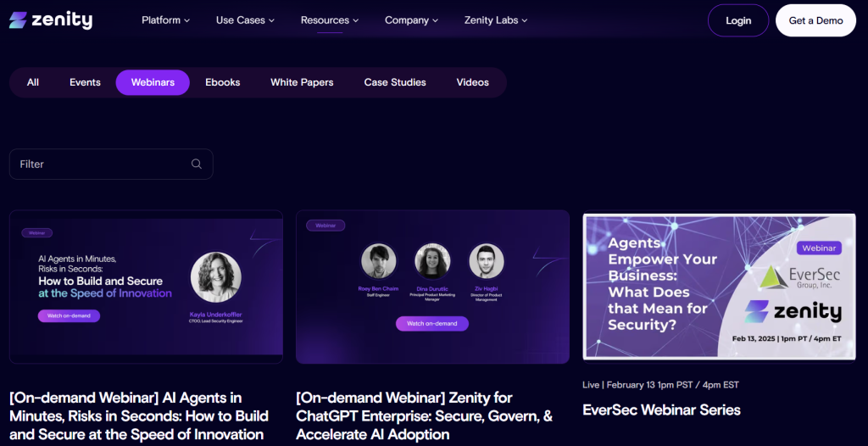868x446 pixels.
Task: Click the Get a Demo button
Action: tap(815, 20)
